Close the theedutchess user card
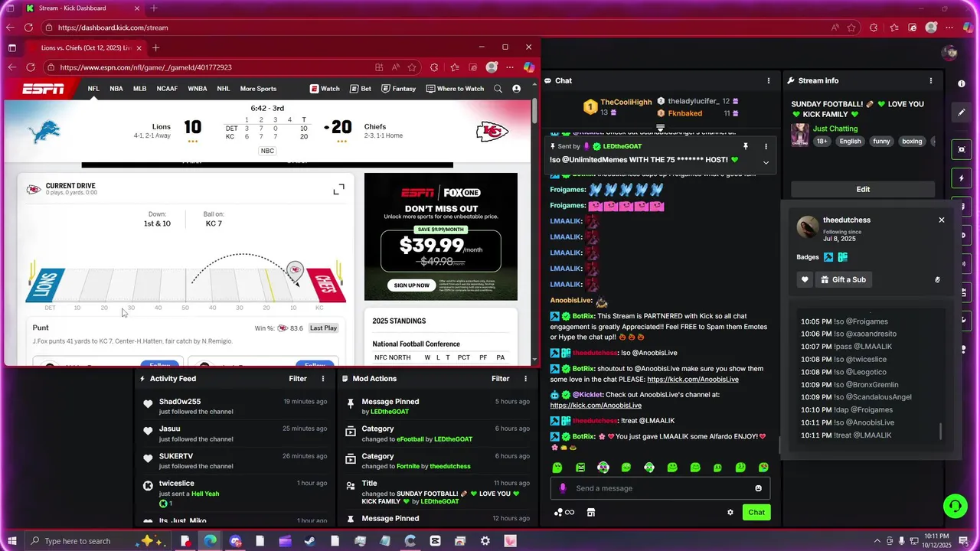980x551 pixels. point(942,220)
